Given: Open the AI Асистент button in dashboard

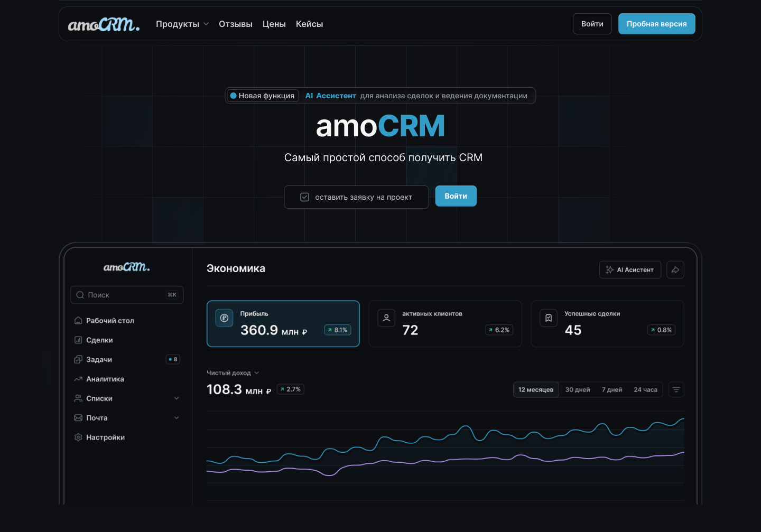Looking at the screenshot, I should (x=630, y=269).
